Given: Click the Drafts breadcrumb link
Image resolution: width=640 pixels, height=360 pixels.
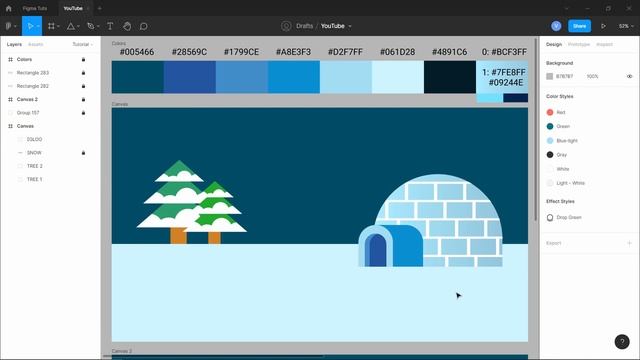Looking at the screenshot, I should coord(304,26).
